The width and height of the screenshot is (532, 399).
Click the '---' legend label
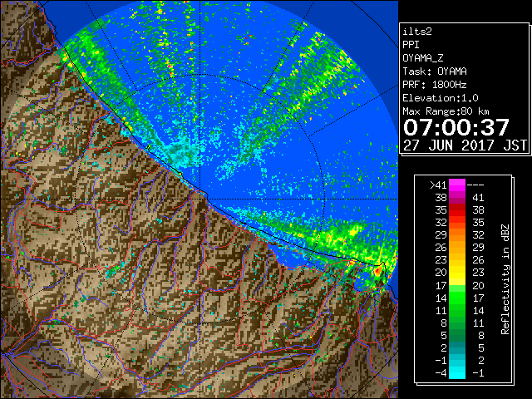[x=475, y=185]
